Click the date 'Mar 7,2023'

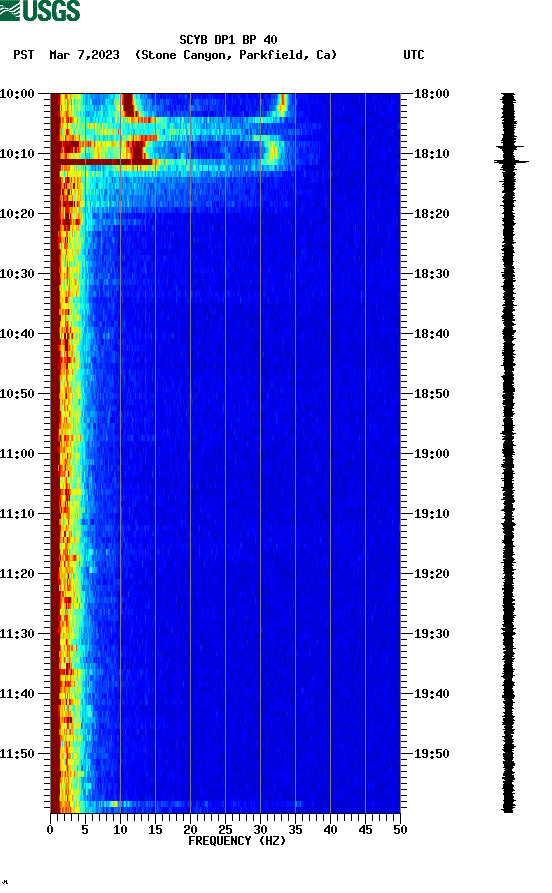84,55
